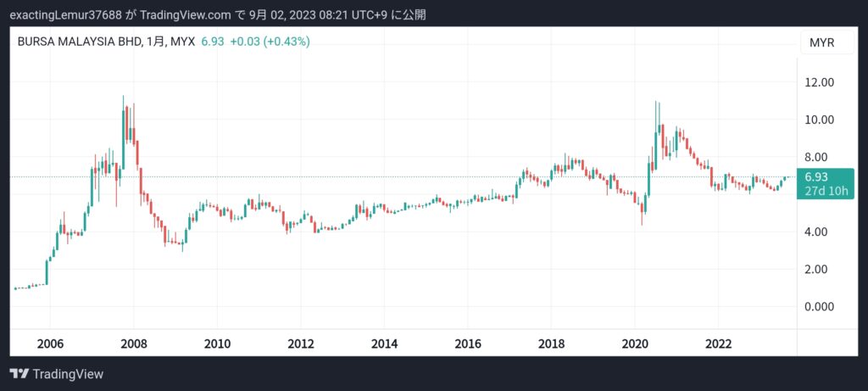Click the 12.00 price axis label
The height and width of the screenshot is (391, 868).
(820, 82)
